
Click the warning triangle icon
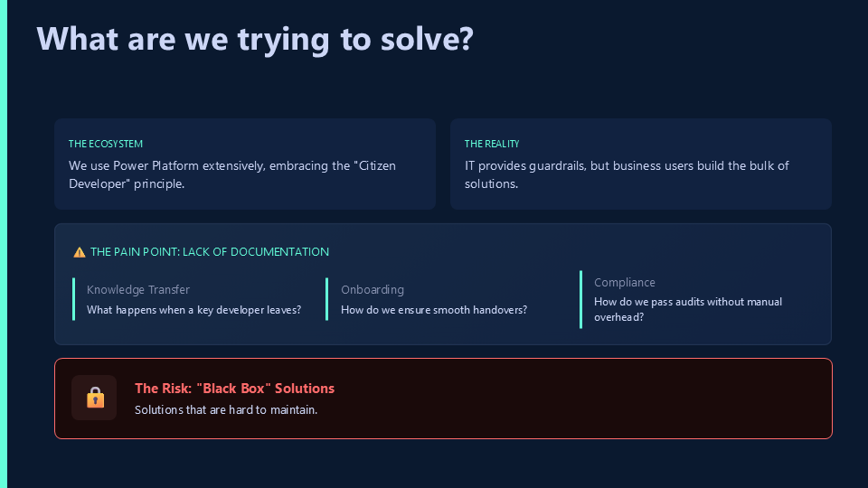coord(80,252)
